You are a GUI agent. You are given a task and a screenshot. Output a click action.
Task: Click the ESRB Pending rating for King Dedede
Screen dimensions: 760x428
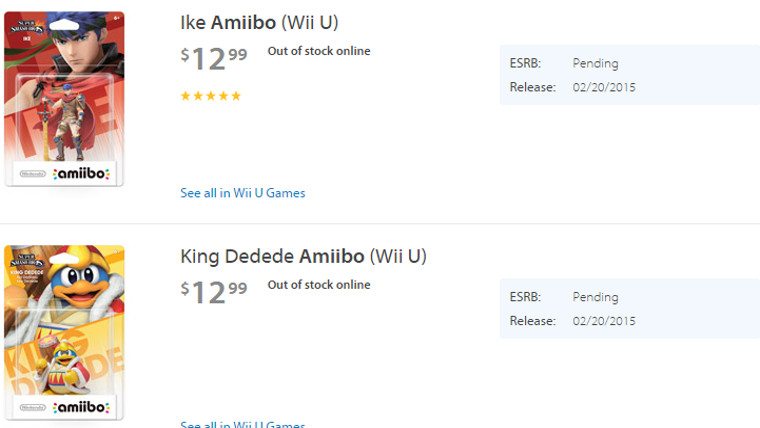tap(595, 297)
